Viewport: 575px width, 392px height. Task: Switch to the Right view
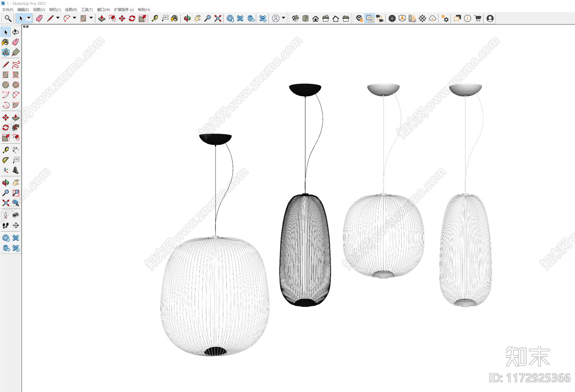tap(326, 18)
